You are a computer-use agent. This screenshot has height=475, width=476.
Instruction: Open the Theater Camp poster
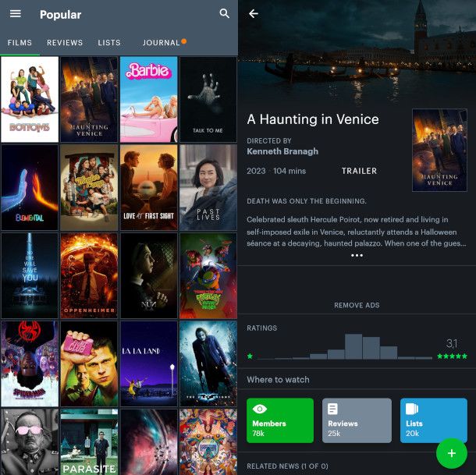tap(89, 187)
